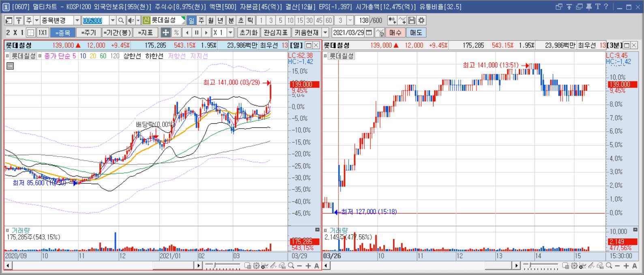Click zoom magnifier icon below left chart
The height and width of the screenshot is (275, 644).
291,266
